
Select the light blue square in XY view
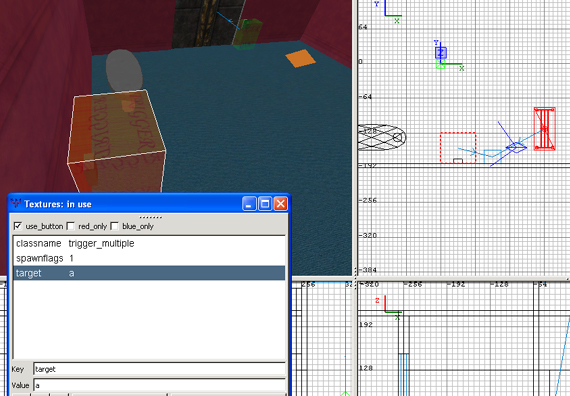(493, 156)
